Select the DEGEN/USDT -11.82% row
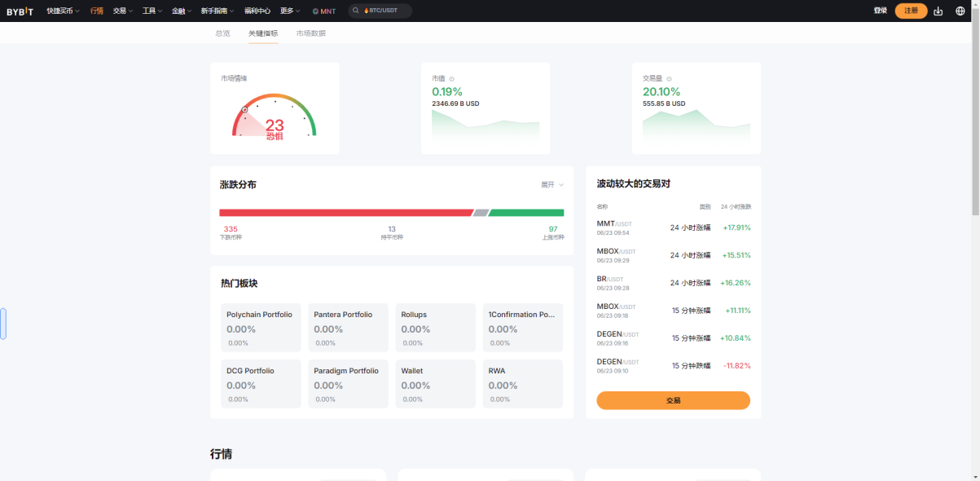Image resolution: width=980 pixels, height=481 pixels. tap(674, 365)
